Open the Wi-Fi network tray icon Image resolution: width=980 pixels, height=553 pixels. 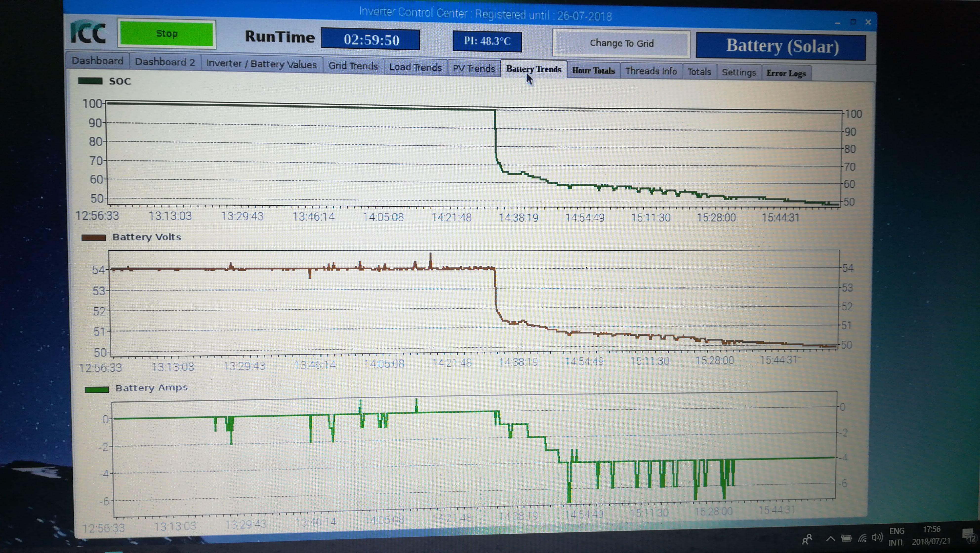click(862, 538)
